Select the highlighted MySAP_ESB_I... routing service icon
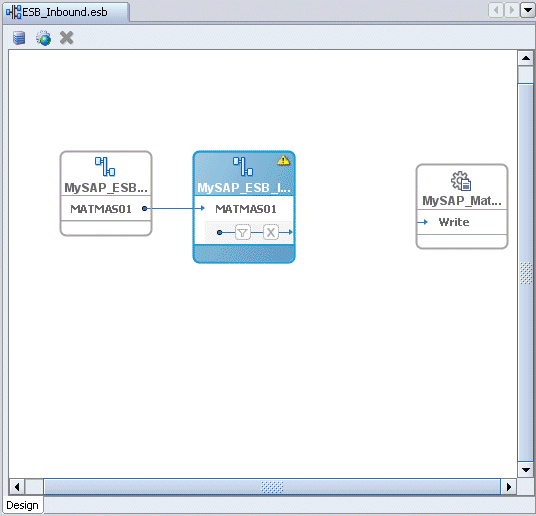The width and height of the screenshot is (536, 516). [243, 166]
